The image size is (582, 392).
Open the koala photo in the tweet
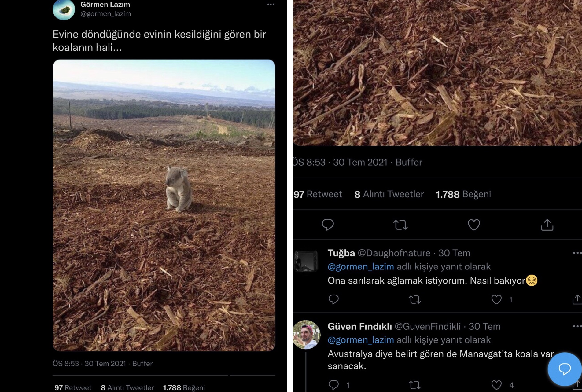[x=164, y=205]
